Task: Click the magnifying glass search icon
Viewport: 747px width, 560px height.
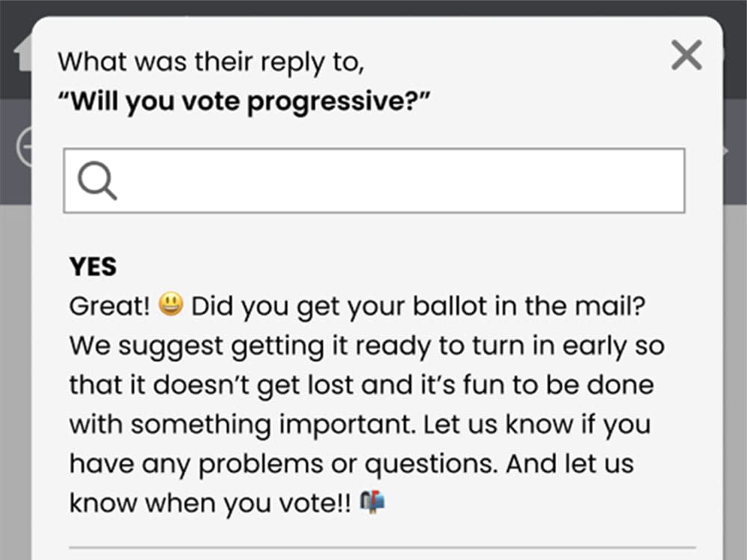Action: (97, 181)
